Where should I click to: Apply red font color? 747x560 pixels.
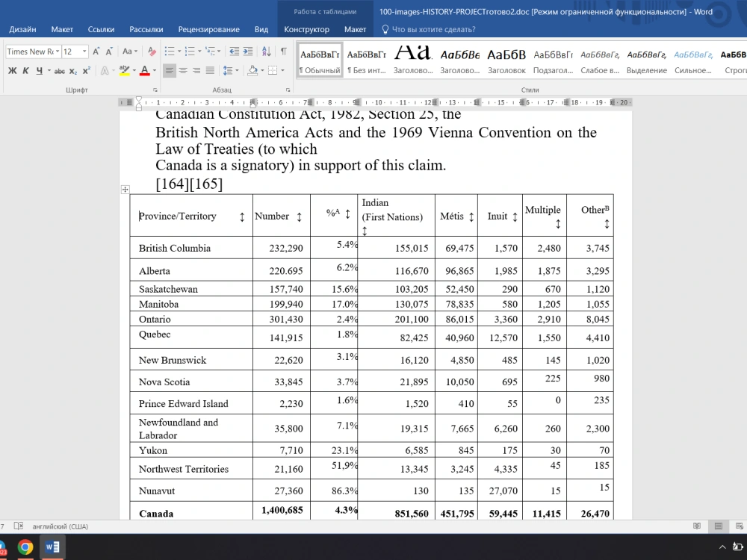145,71
